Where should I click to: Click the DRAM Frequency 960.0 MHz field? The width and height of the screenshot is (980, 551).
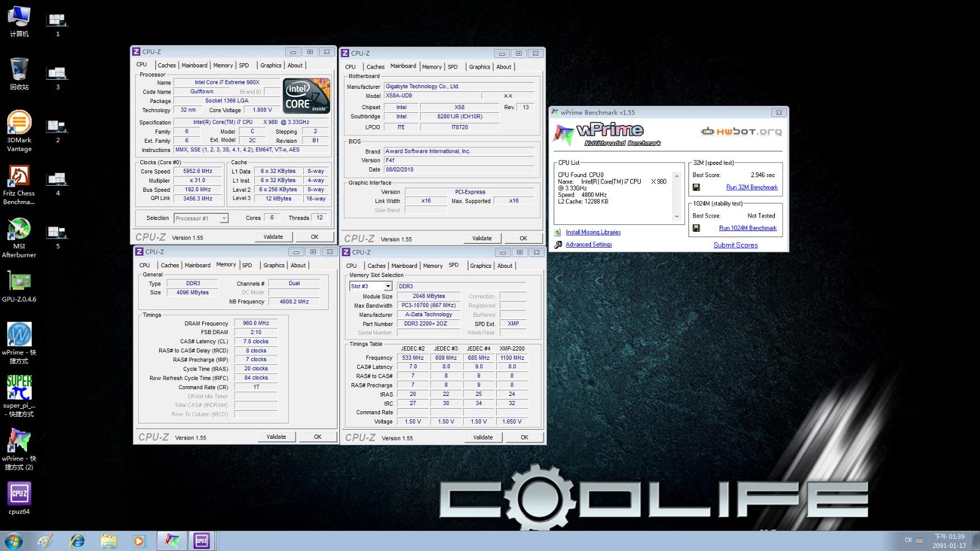[x=255, y=323]
